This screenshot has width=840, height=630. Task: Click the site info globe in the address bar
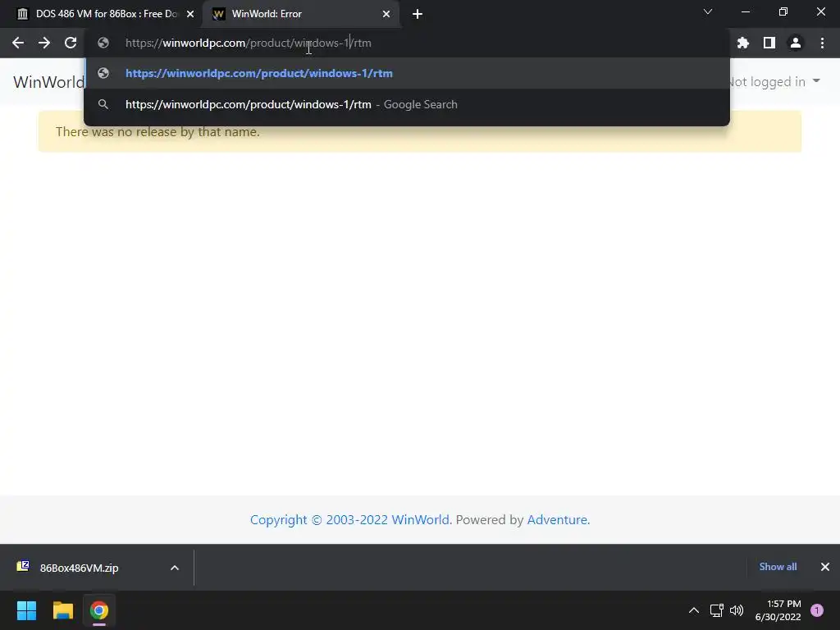click(103, 43)
